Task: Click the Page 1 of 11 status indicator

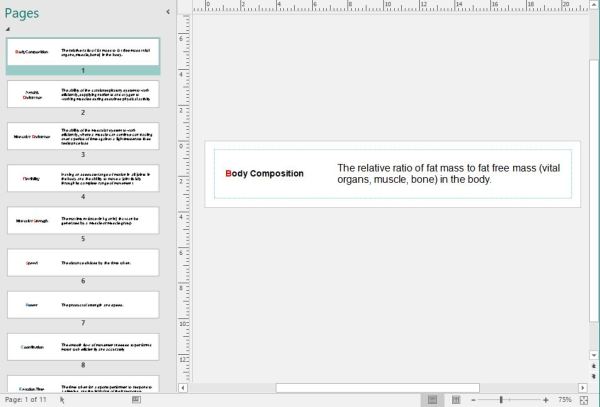Action: (x=27, y=399)
